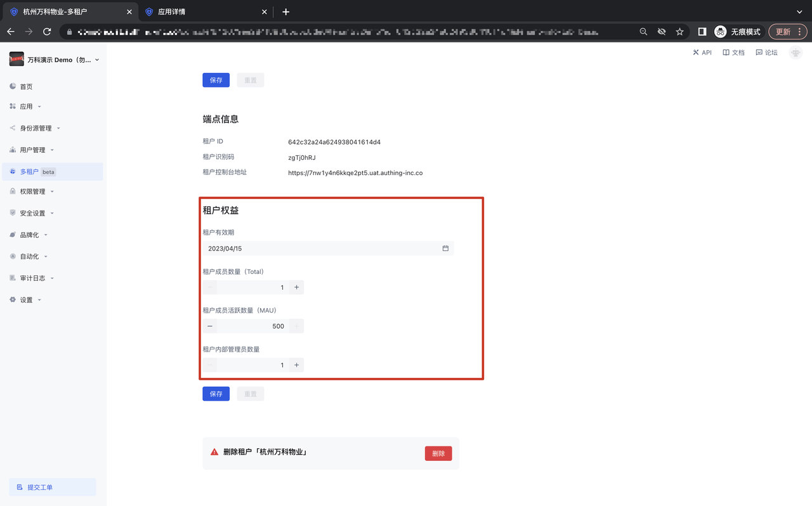Increase 租户内部管理员数量 with plus button
The height and width of the screenshot is (506, 812).
(x=296, y=365)
